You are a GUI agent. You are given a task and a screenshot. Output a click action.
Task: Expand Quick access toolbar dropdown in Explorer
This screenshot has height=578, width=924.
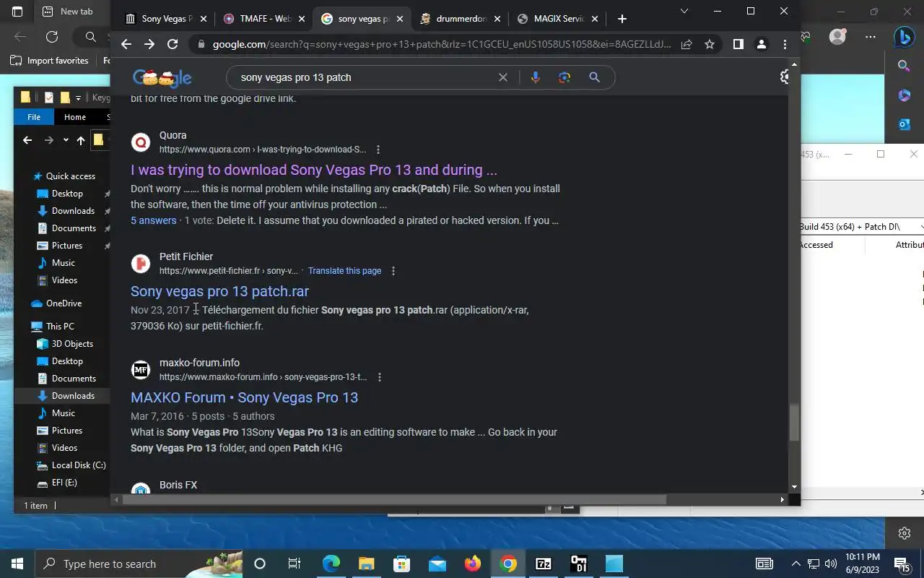(78, 98)
